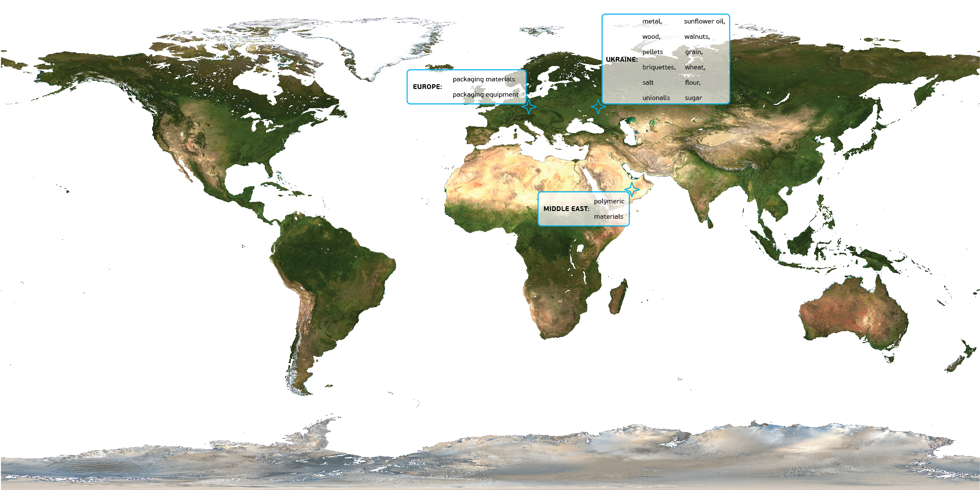This screenshot has width=980, height=490.
Task: Click the word "polymeric"
Action: (609, 201)
